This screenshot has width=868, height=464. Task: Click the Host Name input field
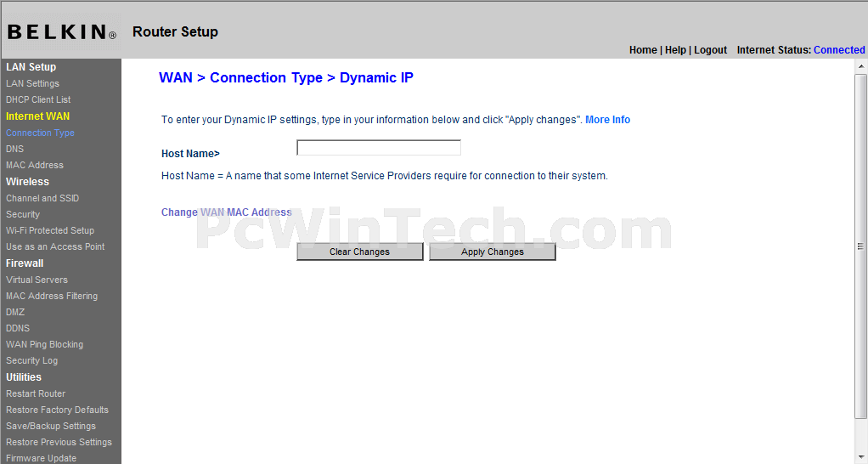(379, 148)
